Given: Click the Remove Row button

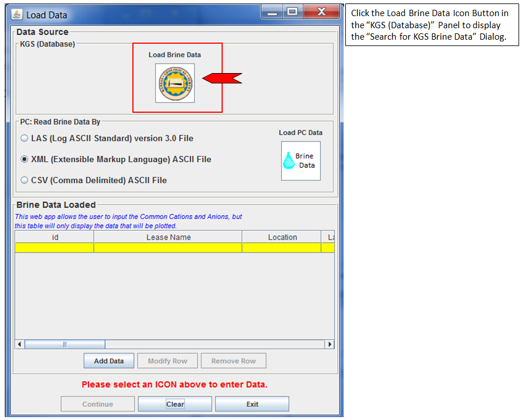Looking at the screenshot, I should tap(233, 361).
